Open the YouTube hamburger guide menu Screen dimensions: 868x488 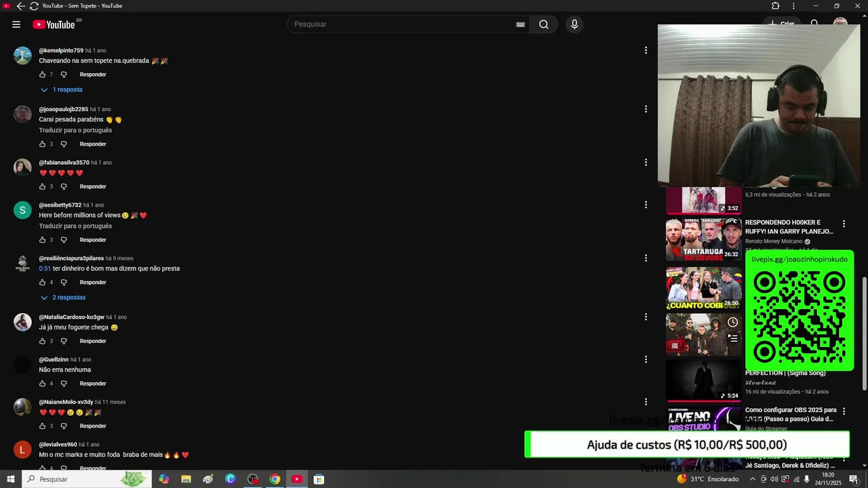tap(16, 24)
